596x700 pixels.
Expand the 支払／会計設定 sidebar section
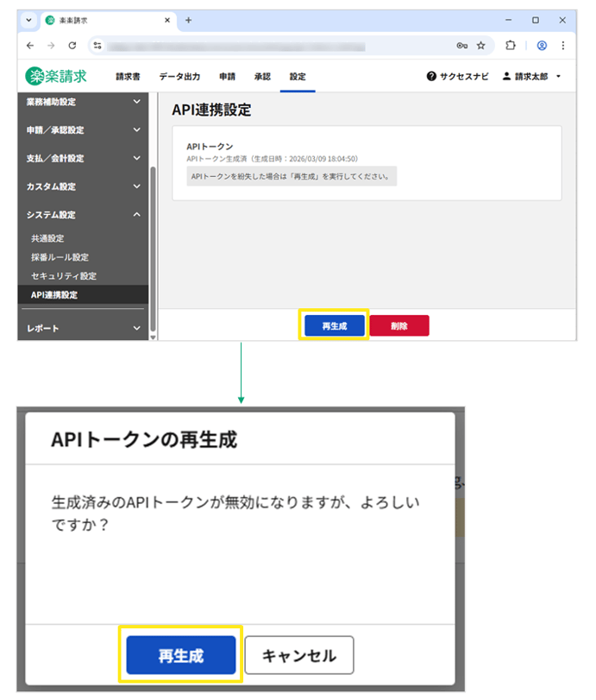click(x=82, y=159)
